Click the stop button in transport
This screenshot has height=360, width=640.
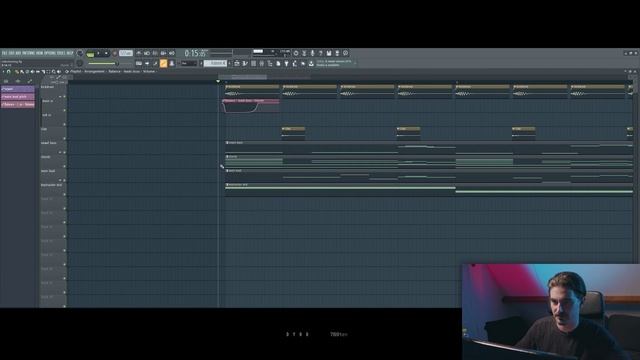(x=106, y=53)
